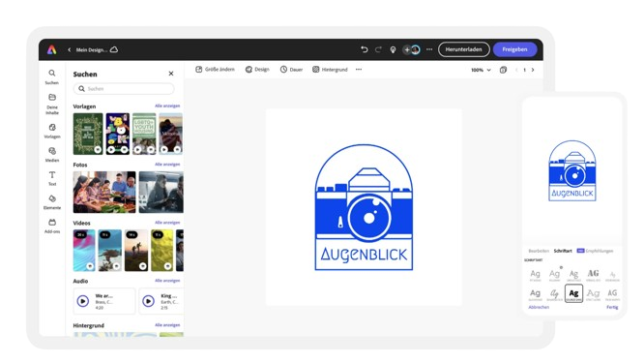Choose the cursive script font tile
Viewport: 644px width, 363px height.
pyautogui.click(x=554, y=294)
